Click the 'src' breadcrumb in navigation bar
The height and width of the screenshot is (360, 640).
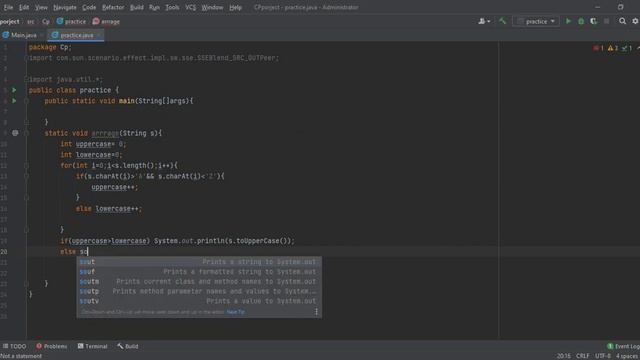(x=31, y=22)
